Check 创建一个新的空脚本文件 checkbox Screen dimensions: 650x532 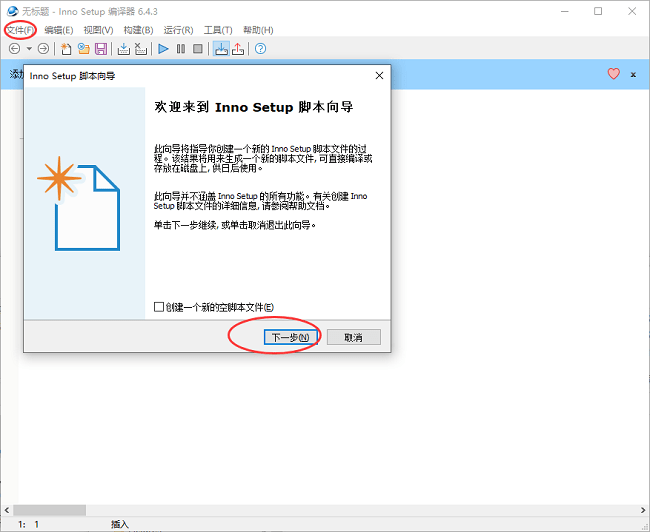click(159, 307)
